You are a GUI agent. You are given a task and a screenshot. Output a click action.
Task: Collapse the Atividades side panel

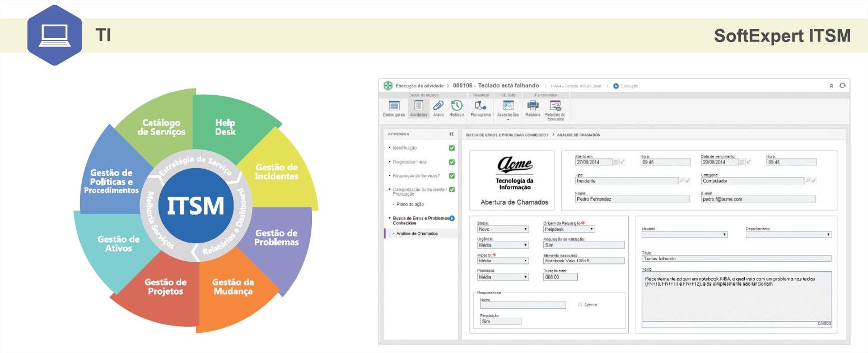coord(451,134)
